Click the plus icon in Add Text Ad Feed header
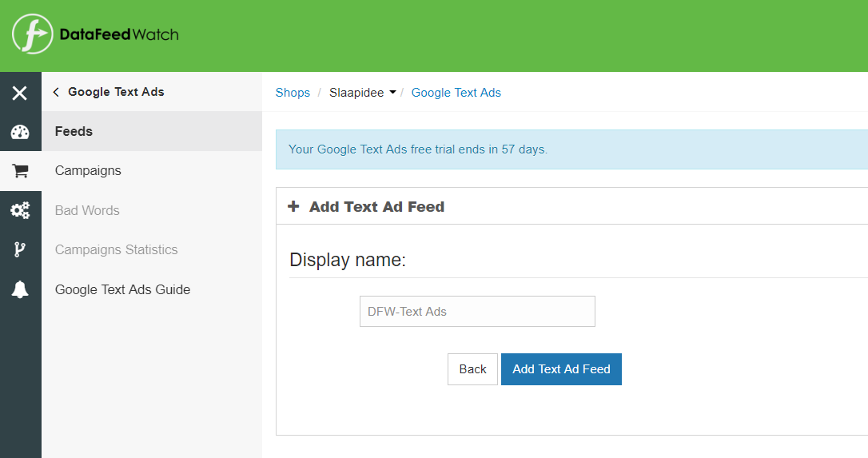The height and width of the screenshot is (458, 868). tap(293, 206)
